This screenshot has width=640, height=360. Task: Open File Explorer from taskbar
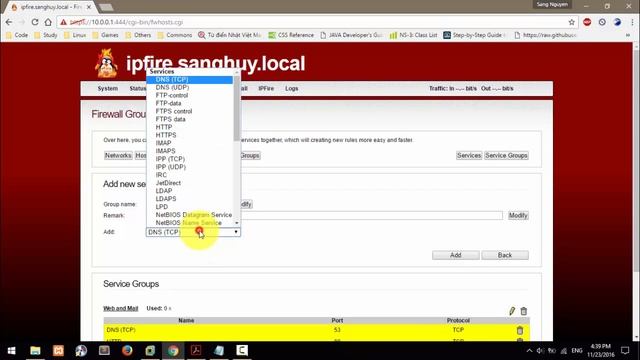pyautogui.click(x=35, y=351)
